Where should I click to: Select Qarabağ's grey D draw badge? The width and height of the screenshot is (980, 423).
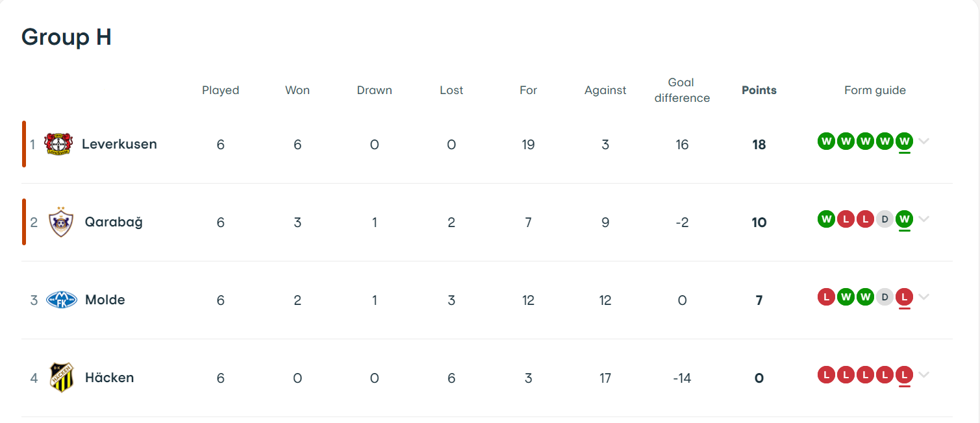(885, 219)
